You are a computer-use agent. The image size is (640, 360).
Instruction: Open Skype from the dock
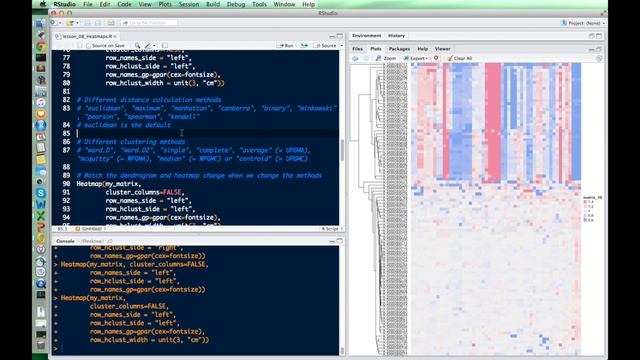click(x=41, y=193)
